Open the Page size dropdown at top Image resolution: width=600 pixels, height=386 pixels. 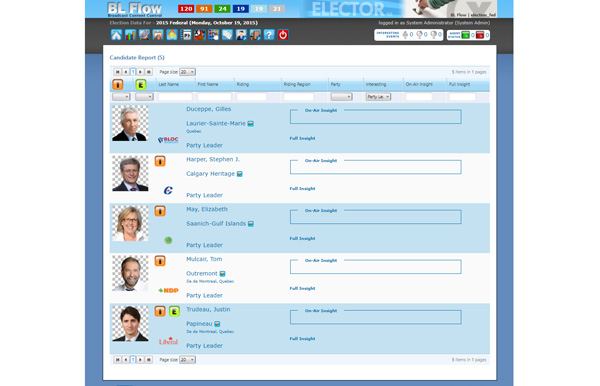188,72
